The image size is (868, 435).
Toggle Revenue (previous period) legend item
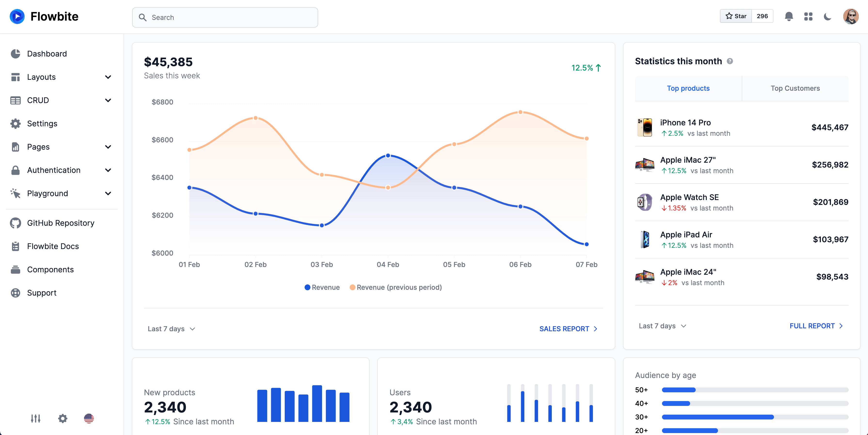[x=395, y=287]
